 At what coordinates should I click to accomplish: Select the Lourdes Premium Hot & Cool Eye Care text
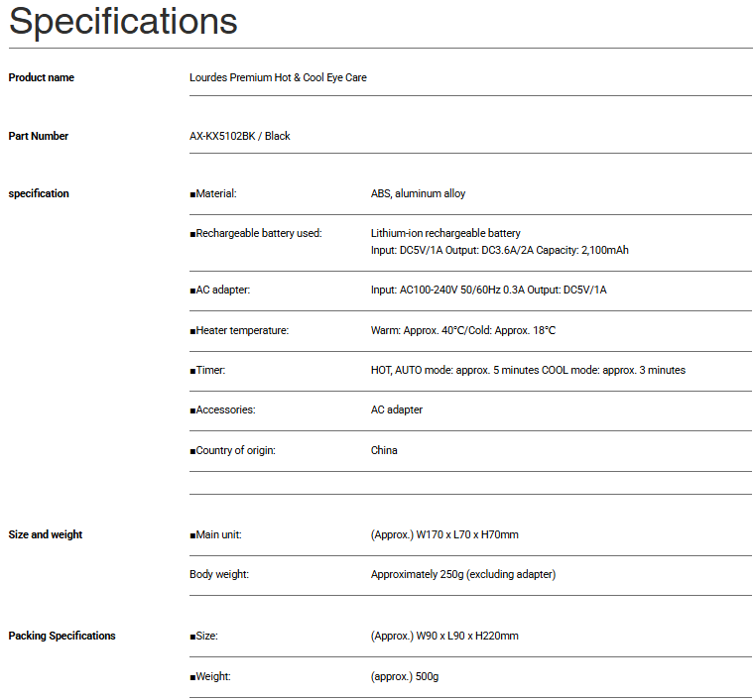pyautogui.click(x=278, y=77)
